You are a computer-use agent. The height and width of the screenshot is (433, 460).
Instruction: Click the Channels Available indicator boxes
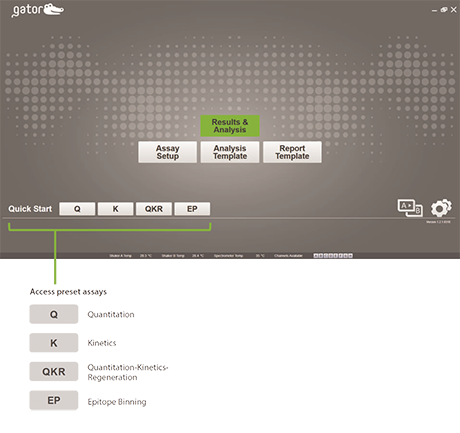pos(333,256)
